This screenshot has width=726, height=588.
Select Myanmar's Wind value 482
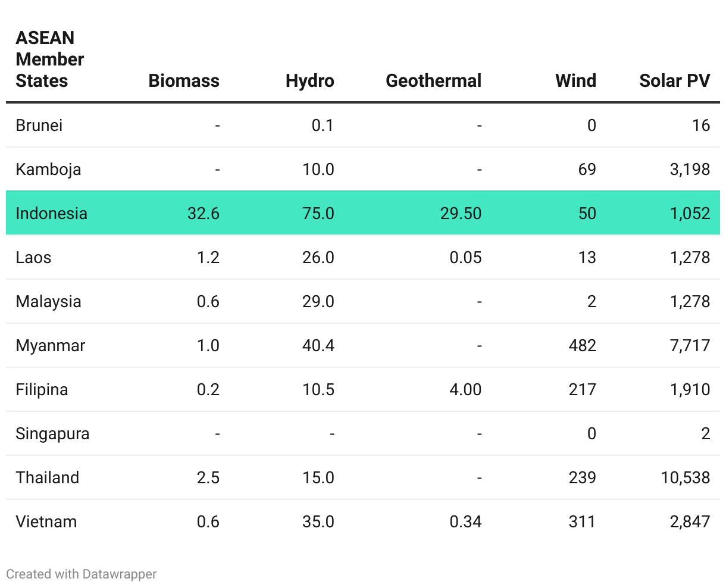(582, 346)
